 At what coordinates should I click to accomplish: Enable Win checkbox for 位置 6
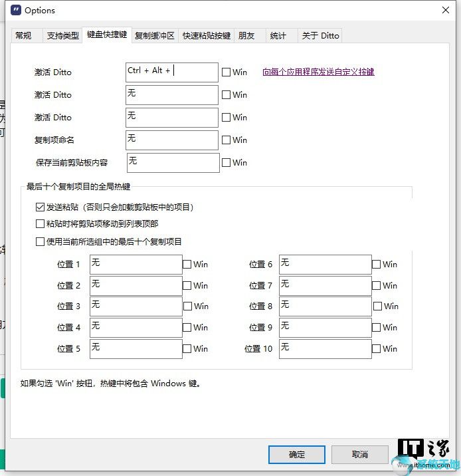[x=376, y=265]
